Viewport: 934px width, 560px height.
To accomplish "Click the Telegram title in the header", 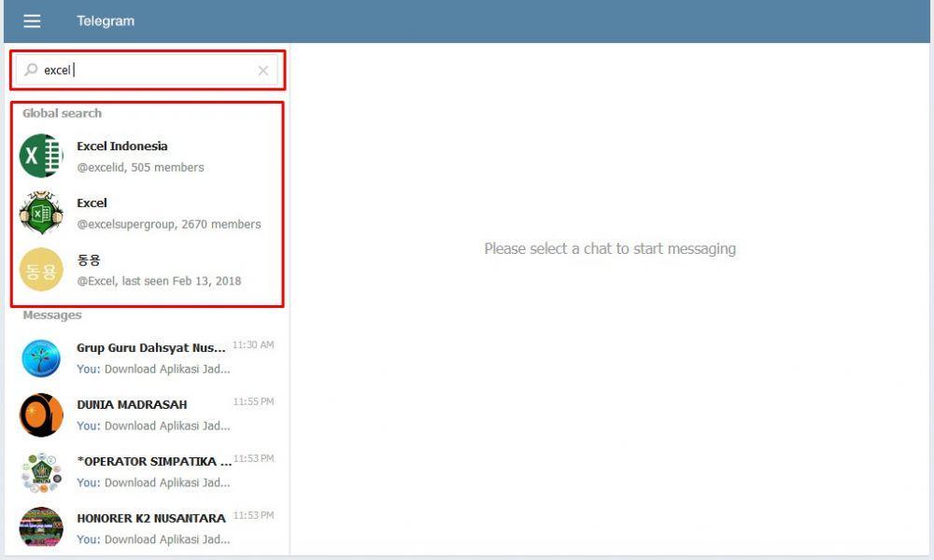I will (106, 21).
